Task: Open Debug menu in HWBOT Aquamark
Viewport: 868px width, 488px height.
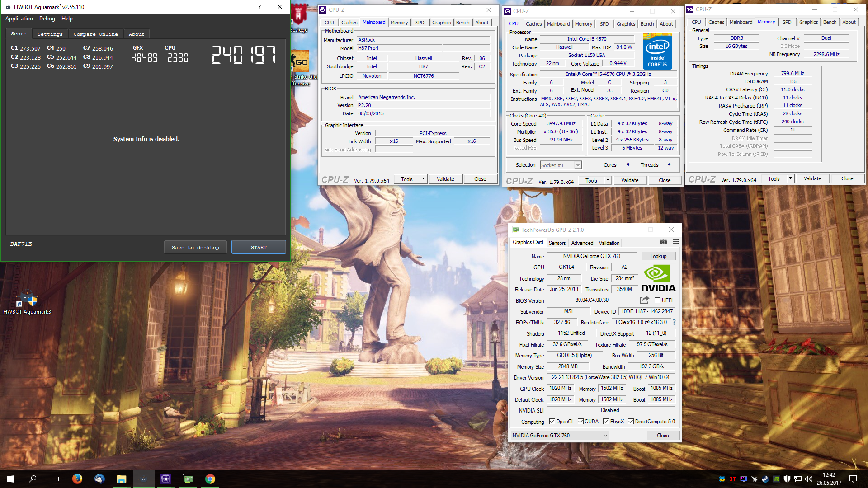Action: 47,19
